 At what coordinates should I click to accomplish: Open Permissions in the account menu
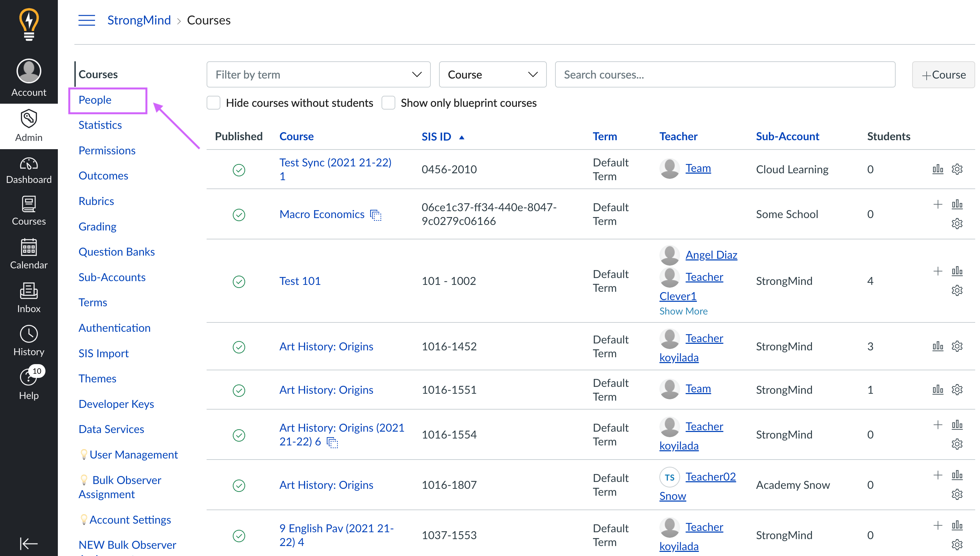(x=107, y=151)
